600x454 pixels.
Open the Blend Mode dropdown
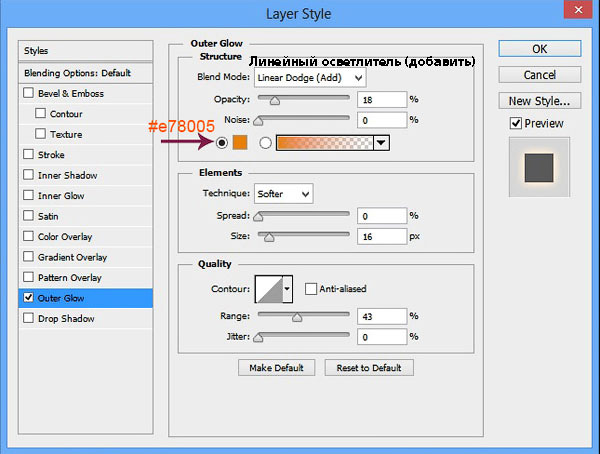click(x=311, y=77)
